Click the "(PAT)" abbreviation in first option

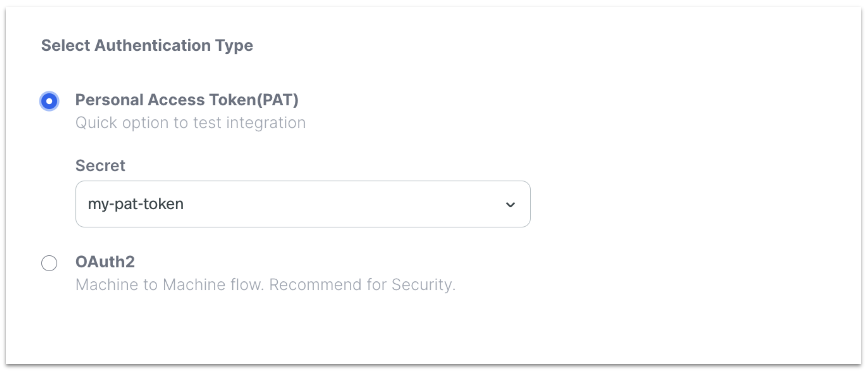(278, 100)
